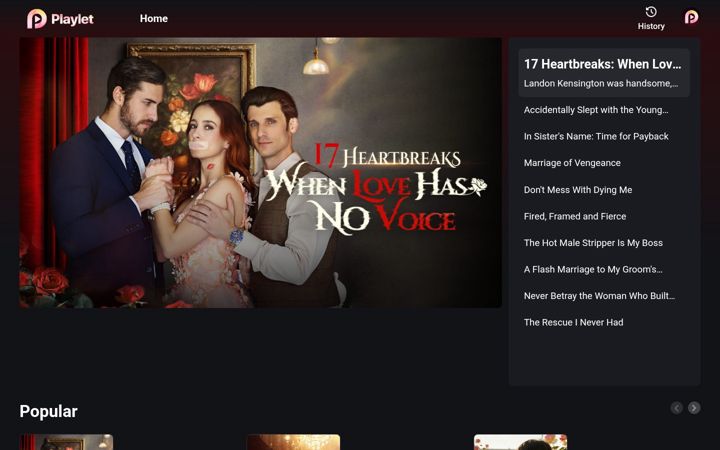The width and height of the screenshot is (720, 450).
Task: Click the Popular section heading
Action: (x=48, y=411)
